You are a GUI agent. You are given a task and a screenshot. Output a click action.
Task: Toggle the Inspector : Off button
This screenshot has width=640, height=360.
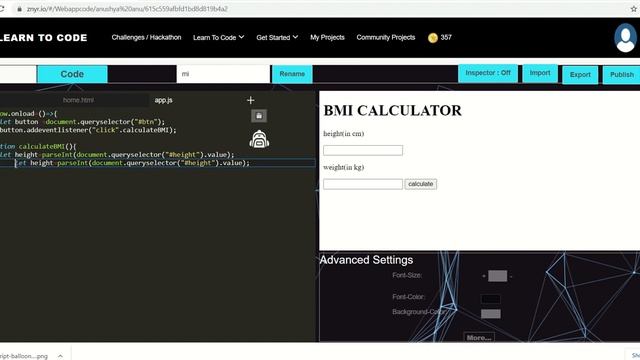(488, 73)
